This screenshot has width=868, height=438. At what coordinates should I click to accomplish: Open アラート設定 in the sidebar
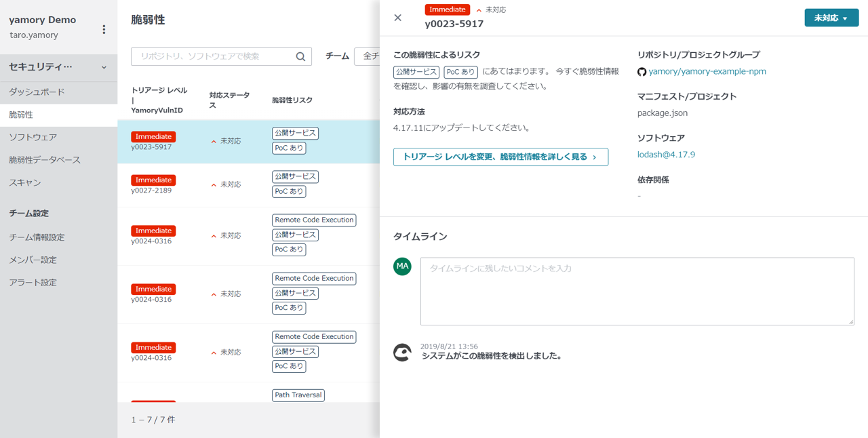(33, 283)
